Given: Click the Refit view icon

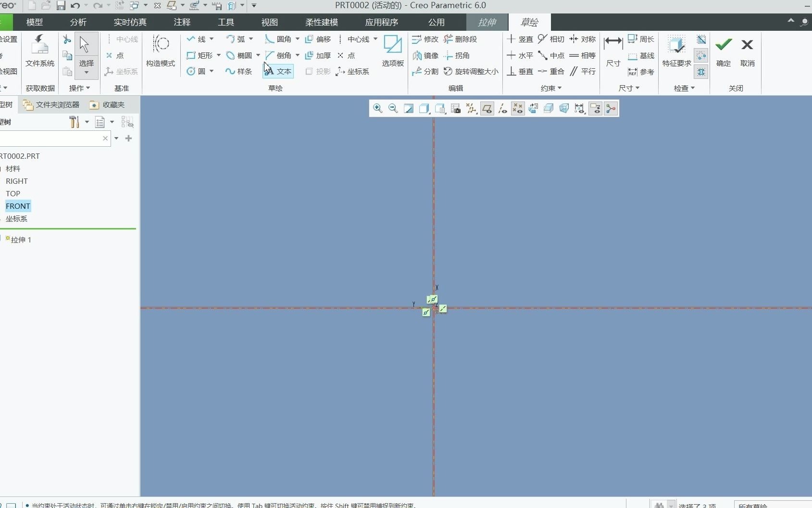Looking at the screenshot, I should coord(409,109).
